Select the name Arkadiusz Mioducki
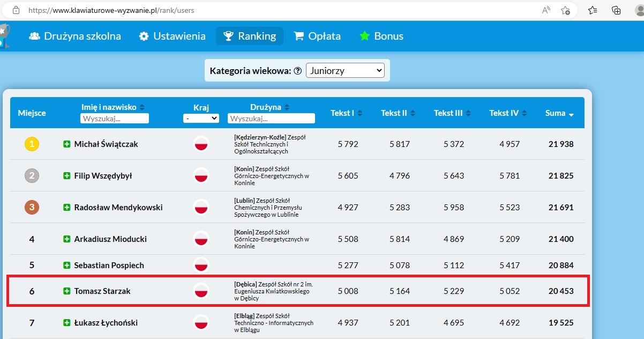 pyautogui.click(x=110, y=239)
